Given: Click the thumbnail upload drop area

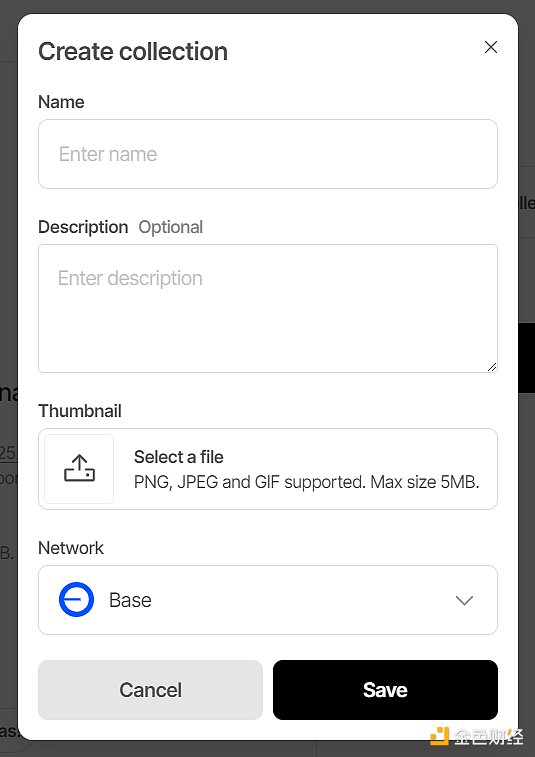Looking at the screenshot, I should 268,469.
